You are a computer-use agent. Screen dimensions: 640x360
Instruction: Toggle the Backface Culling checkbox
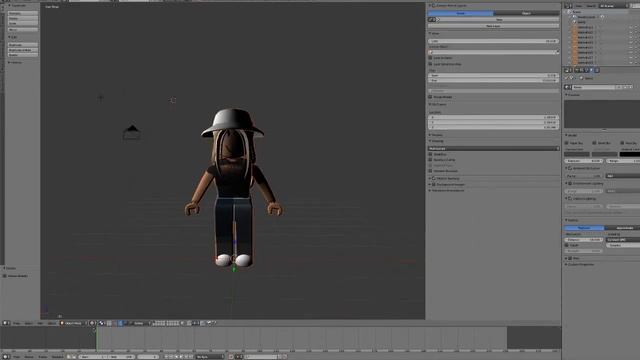(430, 160)
